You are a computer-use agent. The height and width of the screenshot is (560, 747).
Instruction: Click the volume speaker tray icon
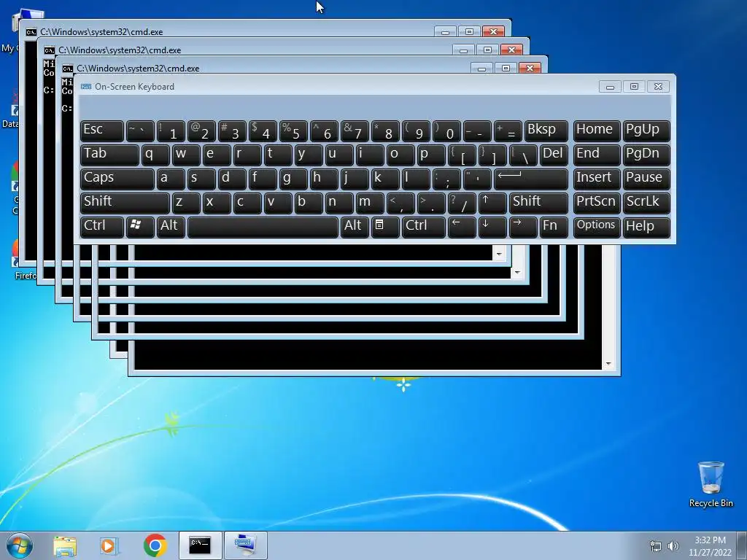673,546
